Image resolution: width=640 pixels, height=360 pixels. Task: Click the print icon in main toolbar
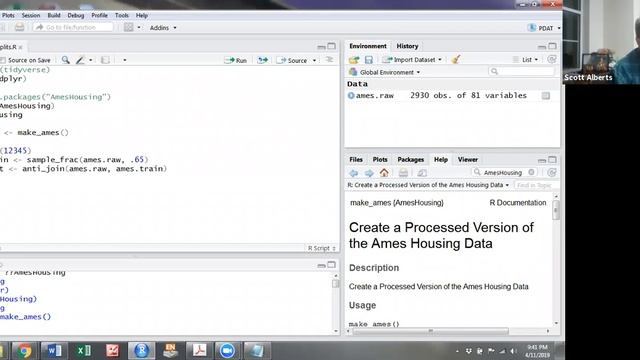click(19, 27)
